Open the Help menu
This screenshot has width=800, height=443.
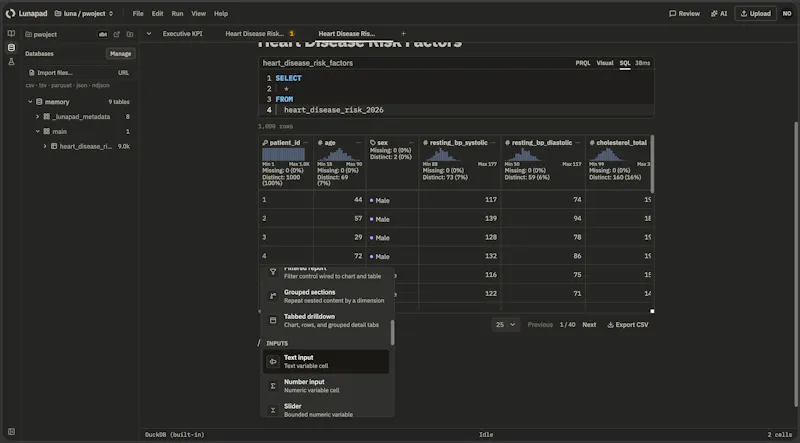221,14
